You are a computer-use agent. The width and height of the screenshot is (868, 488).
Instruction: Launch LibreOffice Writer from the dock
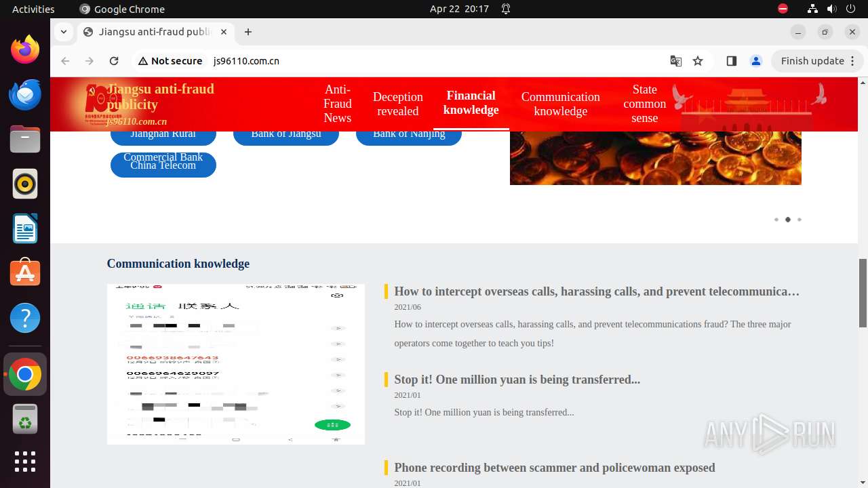tap(25, 228)
